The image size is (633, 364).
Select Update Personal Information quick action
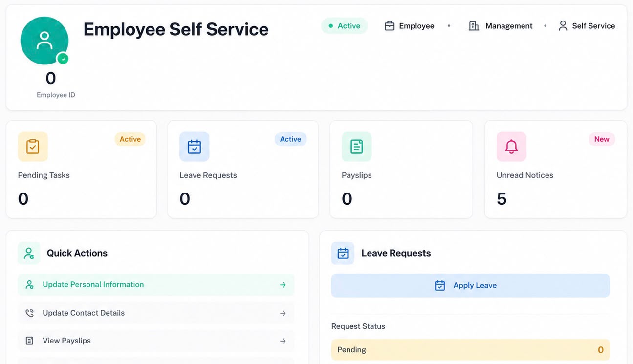pyautogui.click(x=156, y=285)
